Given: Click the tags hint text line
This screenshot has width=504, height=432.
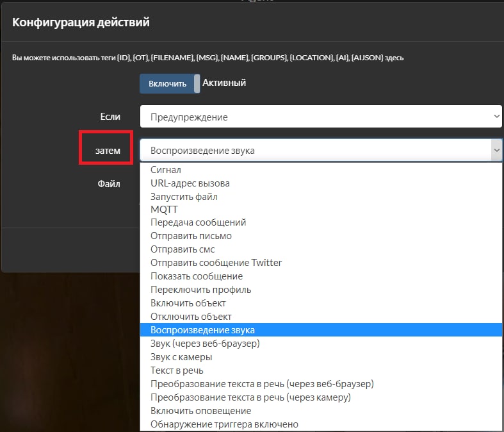Looking at the screenshot, I should 207,58.
